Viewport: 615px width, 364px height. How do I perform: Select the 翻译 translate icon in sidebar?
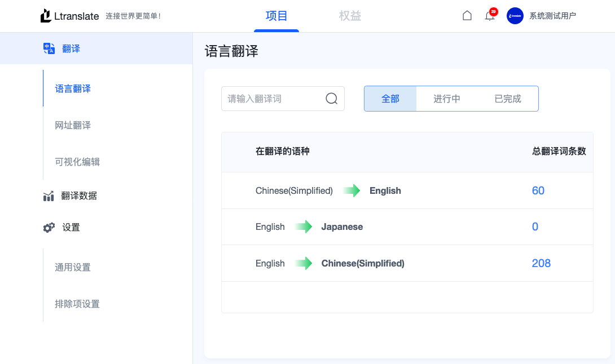[x=50, y=48]
